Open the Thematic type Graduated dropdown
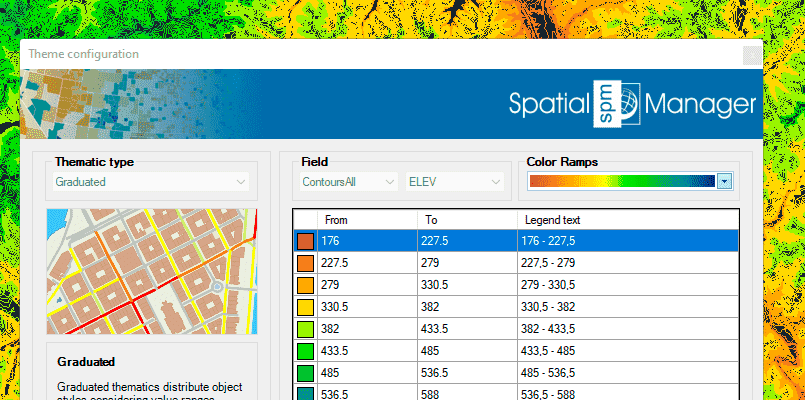 151,182
